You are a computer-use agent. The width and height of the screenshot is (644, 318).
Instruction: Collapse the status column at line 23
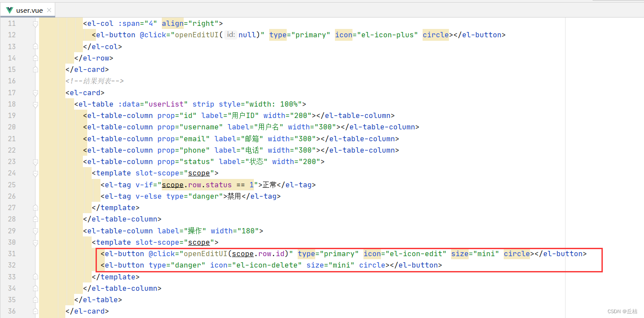pos(36,161)
